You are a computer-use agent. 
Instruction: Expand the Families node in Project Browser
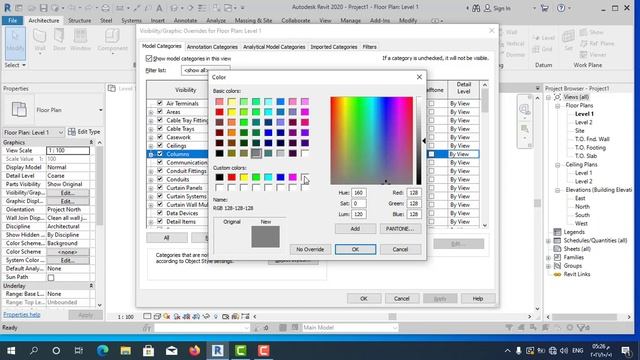pos(549,258)
